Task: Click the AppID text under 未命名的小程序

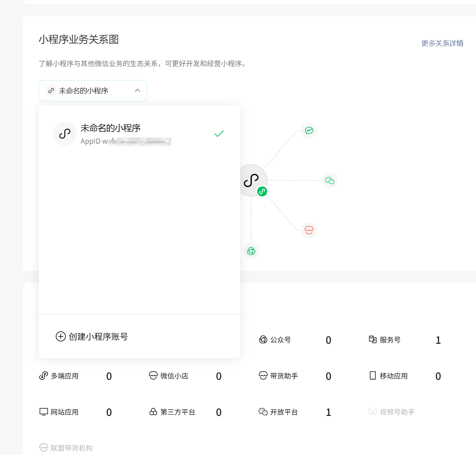Action: point(126,141)
